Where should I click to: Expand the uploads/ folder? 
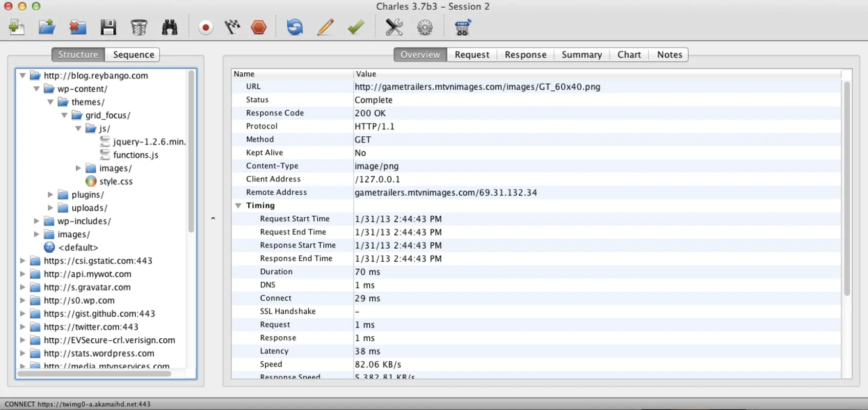[x=50, y=208]
